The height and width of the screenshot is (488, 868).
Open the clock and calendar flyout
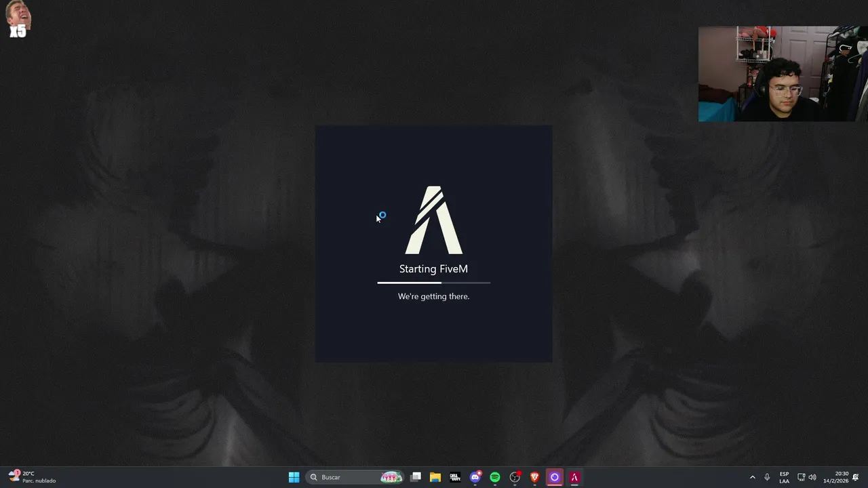pos(836,477)
